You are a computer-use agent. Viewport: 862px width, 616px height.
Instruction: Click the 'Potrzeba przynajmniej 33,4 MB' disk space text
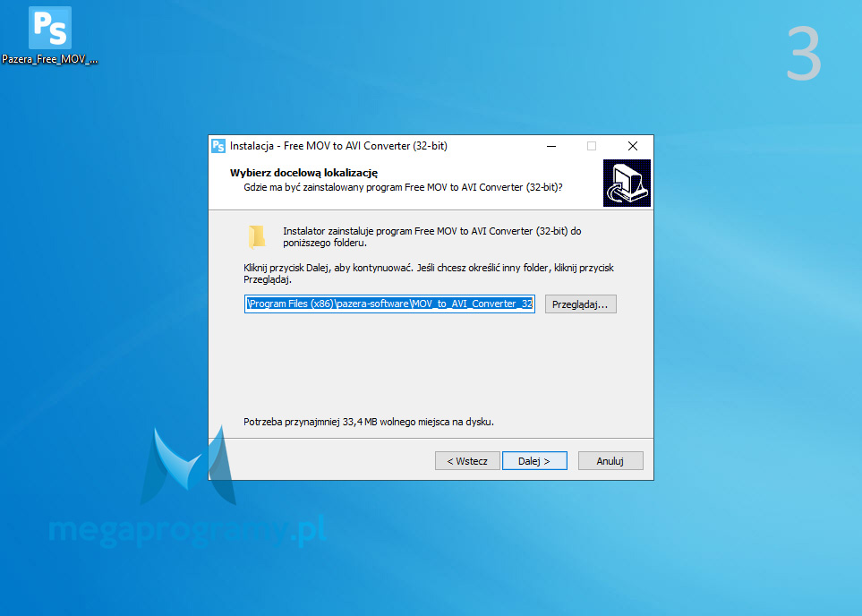coord(369,422)
